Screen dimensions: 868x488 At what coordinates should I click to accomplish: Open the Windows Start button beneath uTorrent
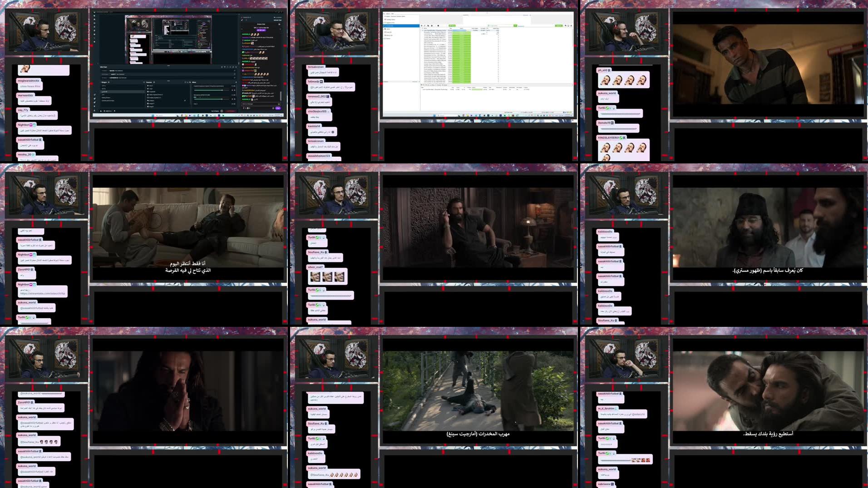click(434, 115)
